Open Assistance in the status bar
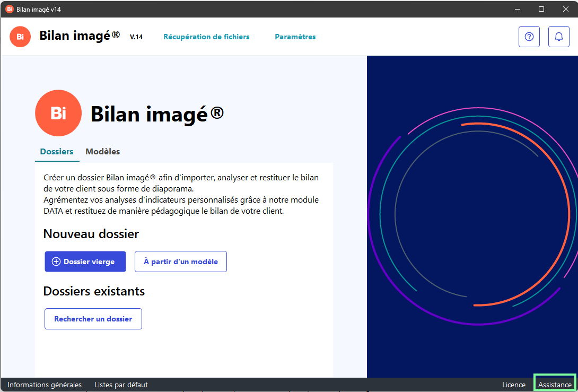This screenshot has width=578, height=392. pos(555,385)
